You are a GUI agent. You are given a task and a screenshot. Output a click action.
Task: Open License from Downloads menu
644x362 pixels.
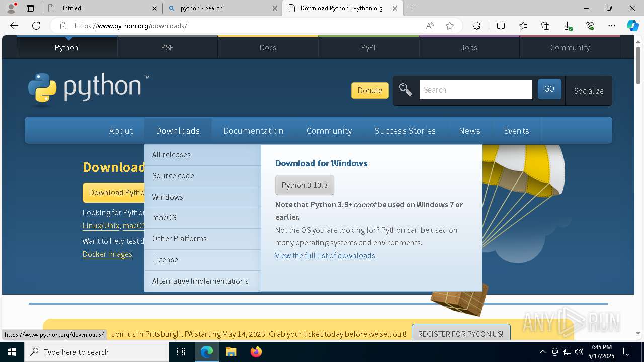tap(202, 260)
